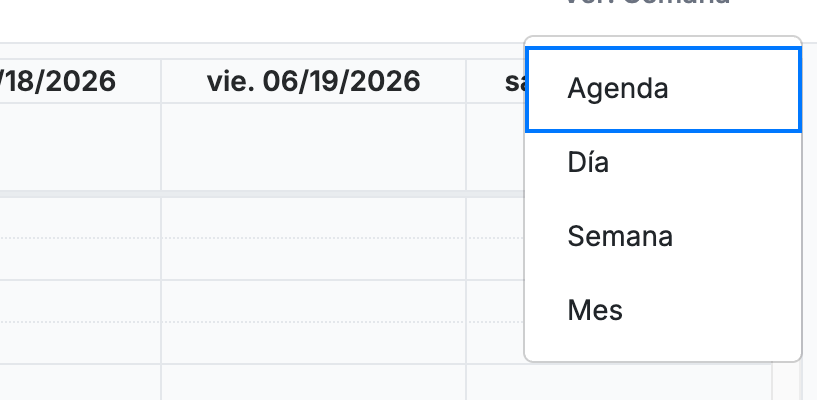Select first time slot in /18/2026 column
The image size is (817, 400).
[80, 218]
